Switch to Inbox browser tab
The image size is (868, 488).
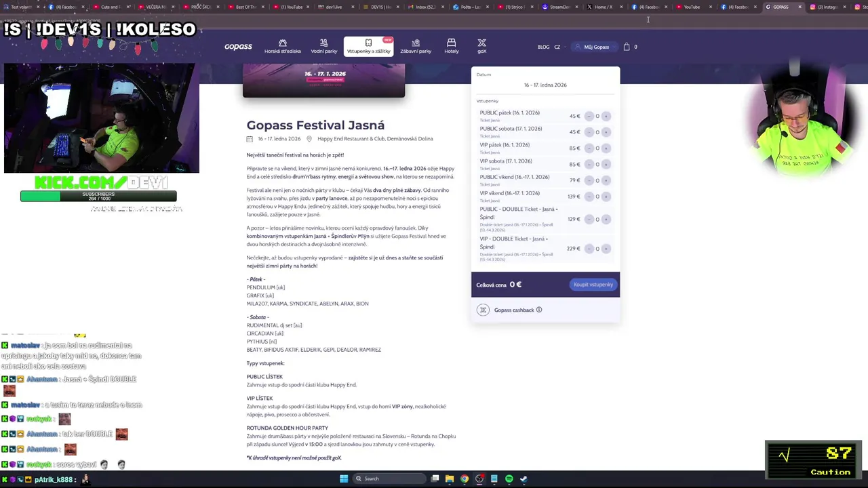click(x=425, y=7)
